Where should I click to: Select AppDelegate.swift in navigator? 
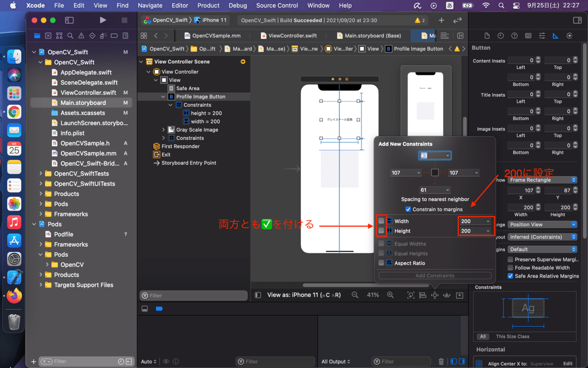(86, 72)
